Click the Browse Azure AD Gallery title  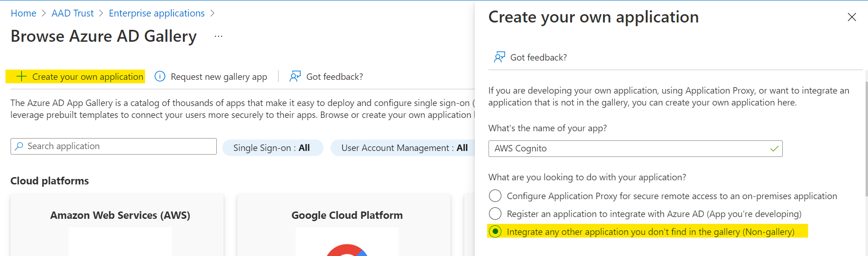pos(104,36)
